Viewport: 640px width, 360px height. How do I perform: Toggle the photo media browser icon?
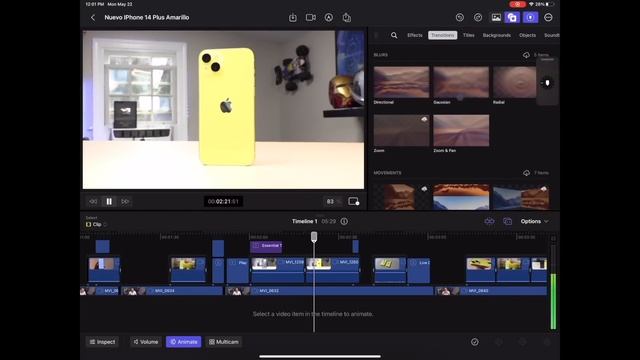pos(496,18)
